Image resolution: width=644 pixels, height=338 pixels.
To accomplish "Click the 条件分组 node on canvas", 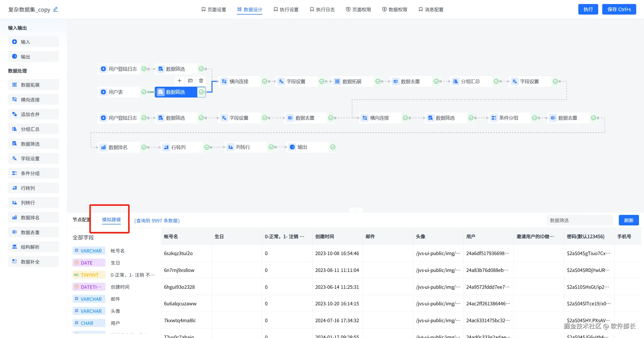I will point(508,118).
